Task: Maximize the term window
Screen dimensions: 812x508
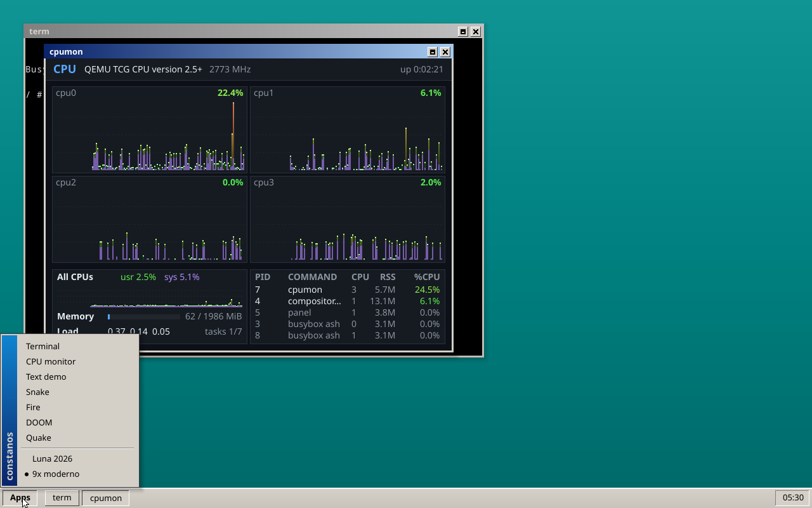Action: (463, 32)
